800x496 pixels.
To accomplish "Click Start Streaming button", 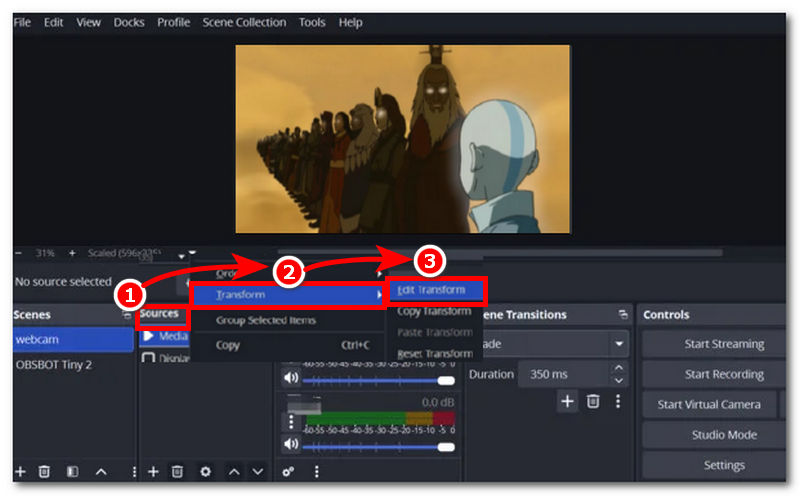I will click(x=714, y=344).
